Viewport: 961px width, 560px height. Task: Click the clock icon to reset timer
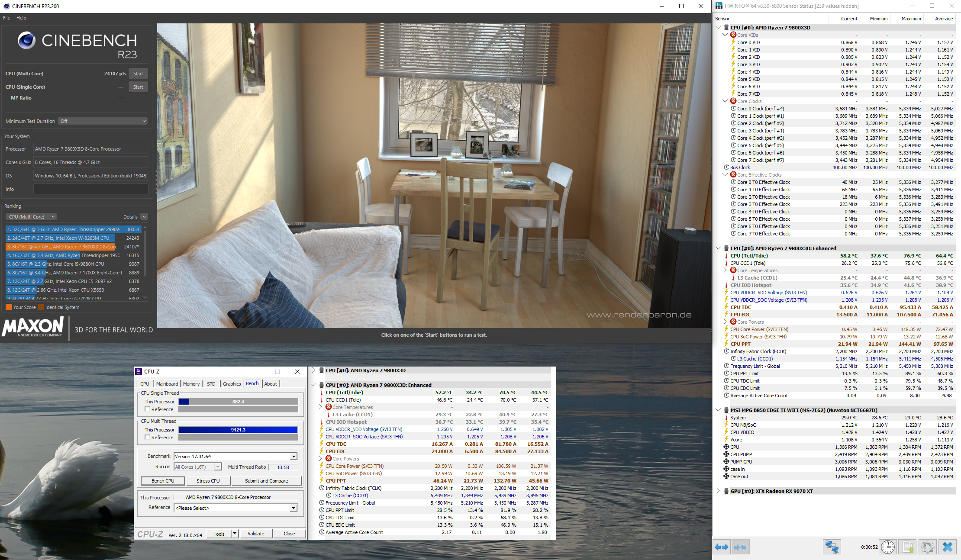[x=888, y=547]
